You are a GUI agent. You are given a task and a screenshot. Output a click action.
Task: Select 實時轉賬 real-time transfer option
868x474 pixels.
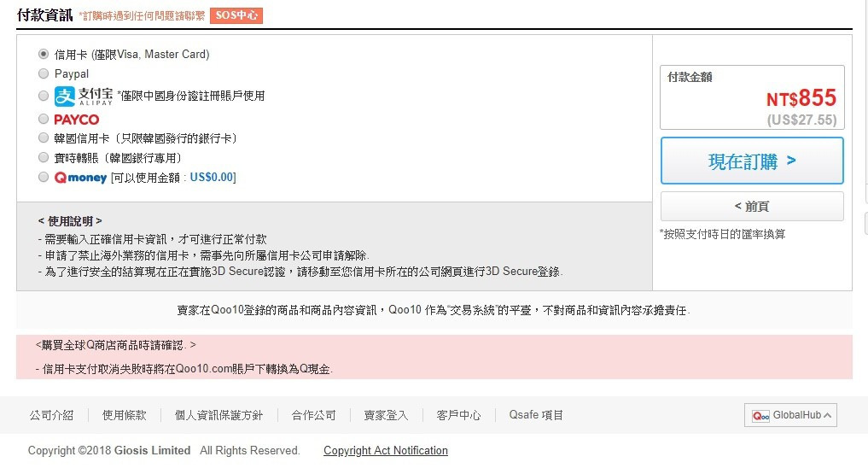[44, 157]
